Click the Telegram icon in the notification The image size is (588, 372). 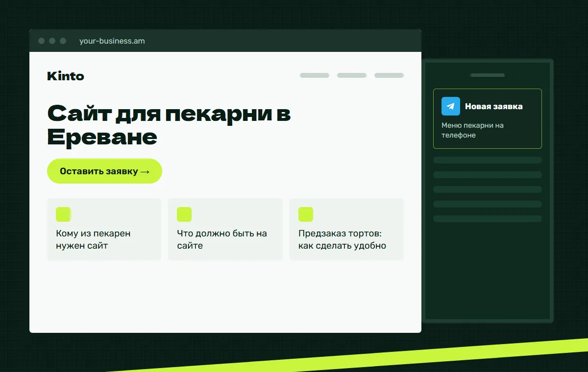pos(451,106)
